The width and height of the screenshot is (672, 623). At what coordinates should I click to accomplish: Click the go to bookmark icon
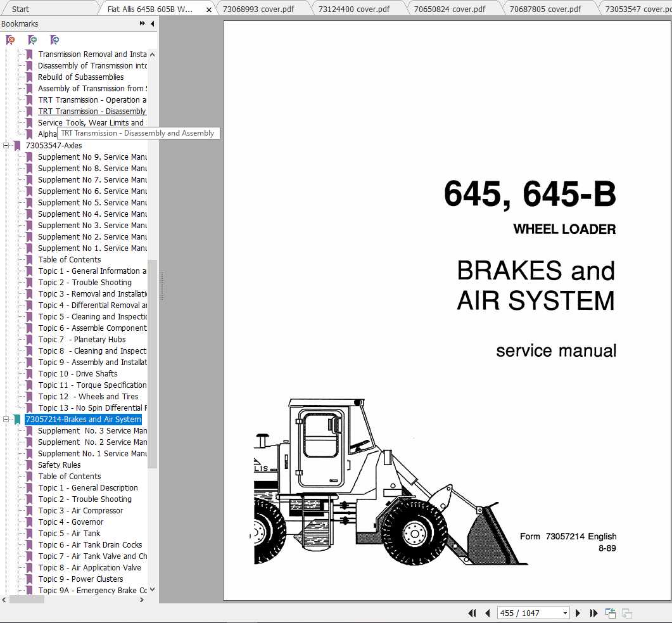[54, 40]
